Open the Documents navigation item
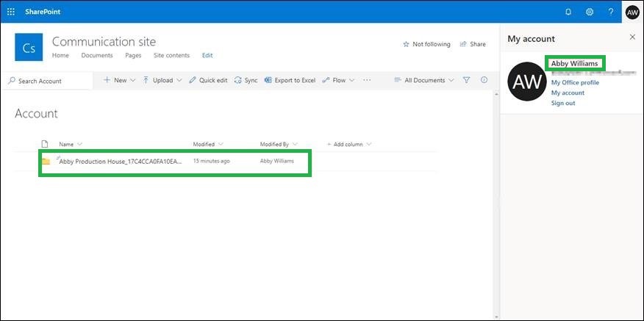The width and height of the screenshot is (644, 321). [x=97, y=55]
